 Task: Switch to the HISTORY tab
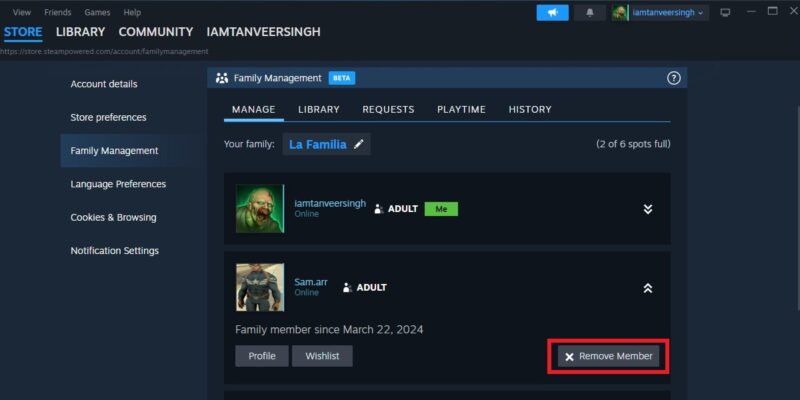pyautogui.click(x=530, y=110)
